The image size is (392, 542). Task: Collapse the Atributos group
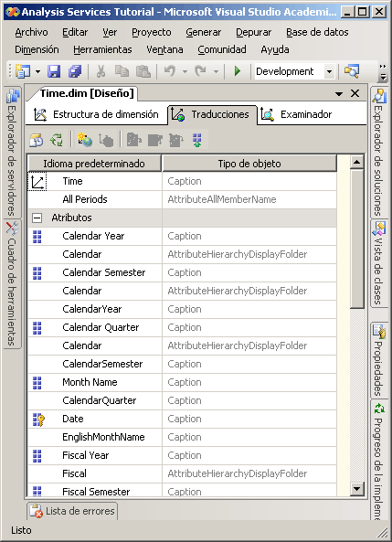37,218
